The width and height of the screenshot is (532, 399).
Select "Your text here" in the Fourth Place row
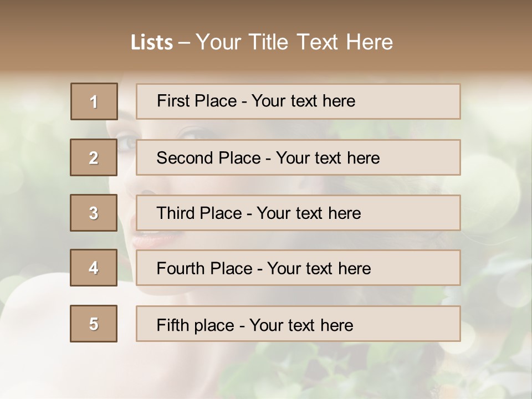pos(319,269)
